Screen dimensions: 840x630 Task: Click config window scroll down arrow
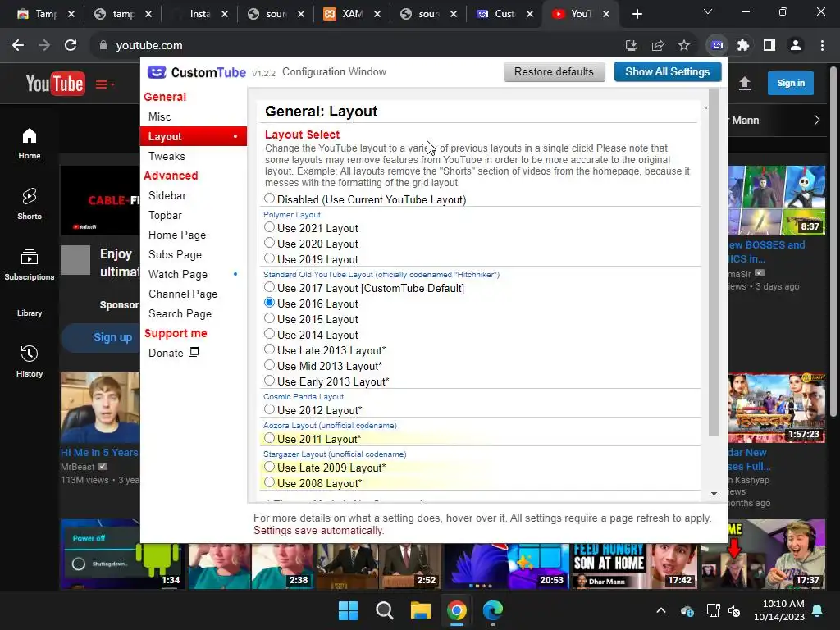(x=714, y=493)
